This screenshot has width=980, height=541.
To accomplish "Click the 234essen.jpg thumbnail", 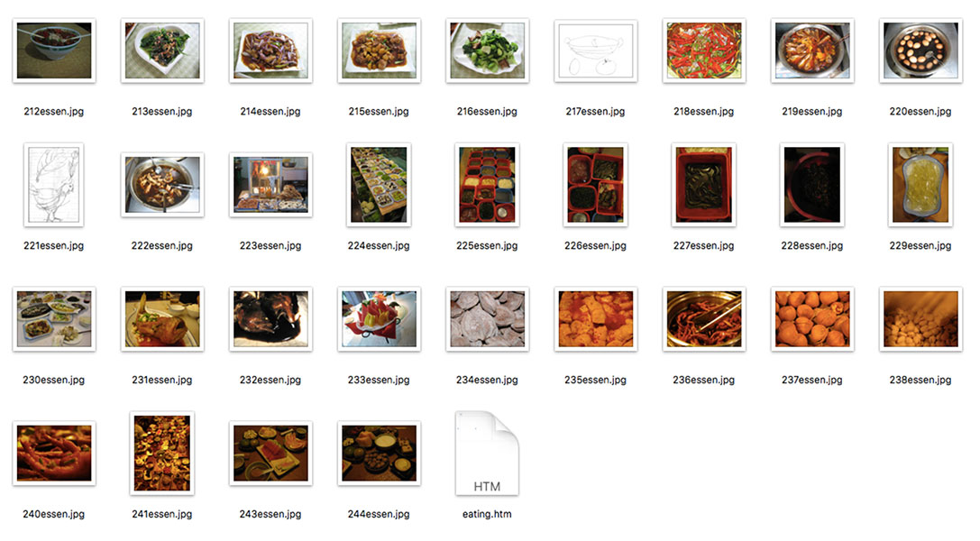I will [x=487, y=319].
